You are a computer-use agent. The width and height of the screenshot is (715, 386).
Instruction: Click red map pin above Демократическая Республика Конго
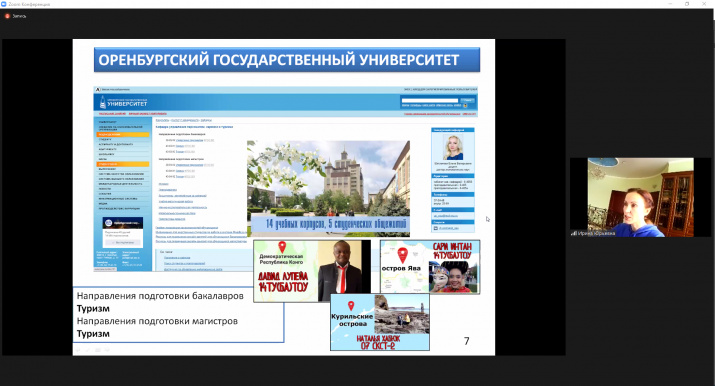coord(282,247)
